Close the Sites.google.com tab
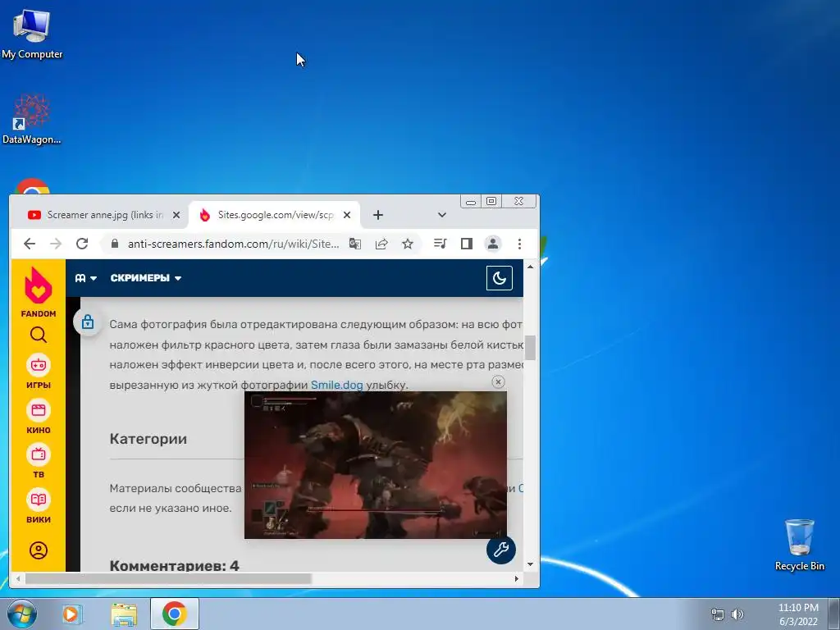The image size is (840, 630). tap(347, 215)
